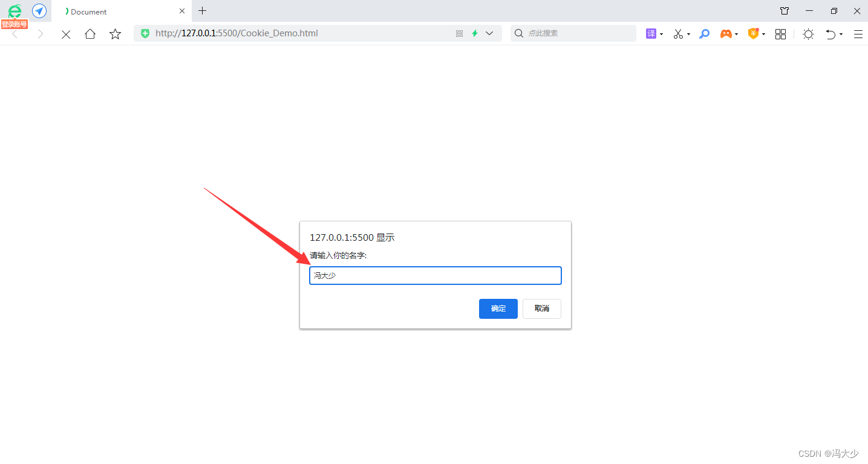Expand the translate dropdown arrow
The image size is (868, 464).
(x=661, y=34)
